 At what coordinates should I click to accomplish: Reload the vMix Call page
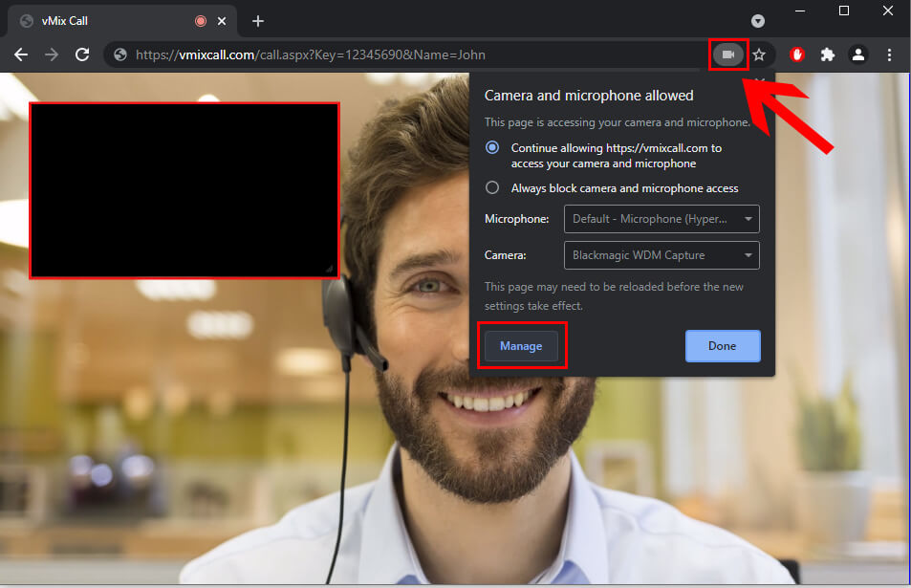click(x=82, y=55)
